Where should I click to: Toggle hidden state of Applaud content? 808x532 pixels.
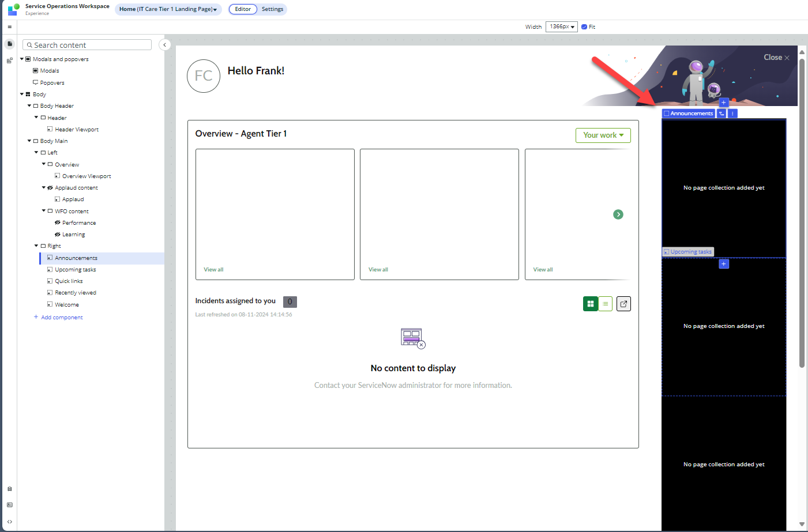[50, 188]
